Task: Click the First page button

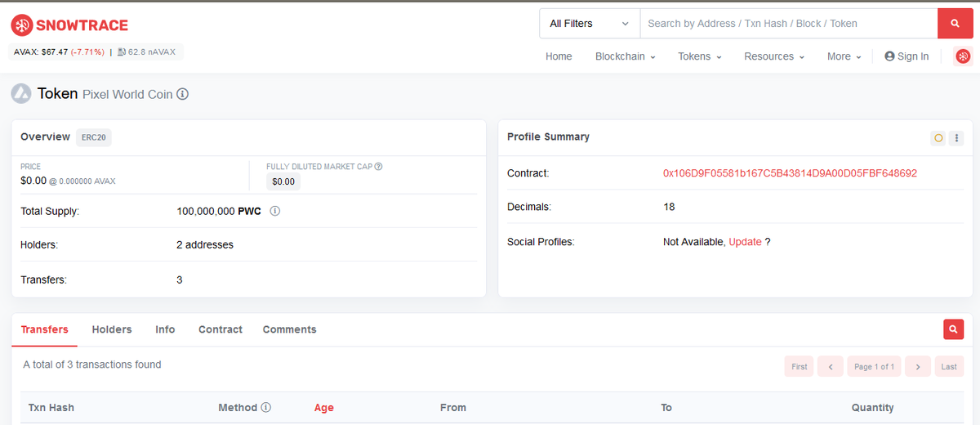Action: (x=800, y=367)
